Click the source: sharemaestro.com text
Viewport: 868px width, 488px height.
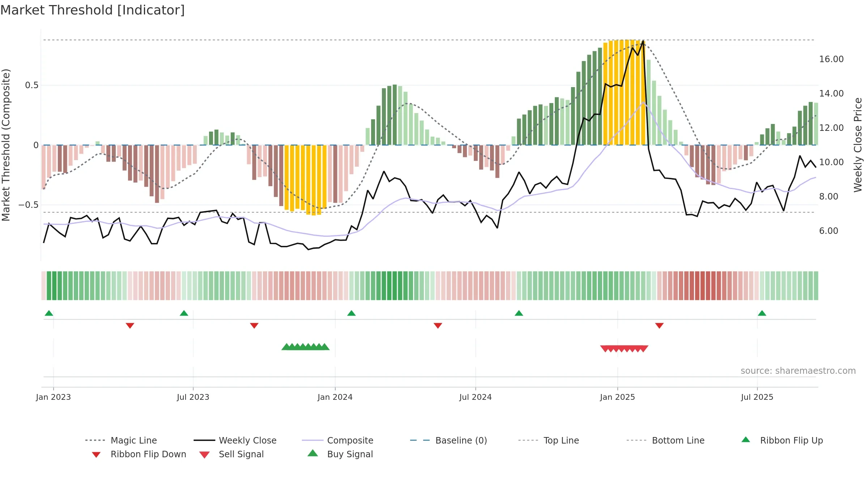[x=798, y=371]
